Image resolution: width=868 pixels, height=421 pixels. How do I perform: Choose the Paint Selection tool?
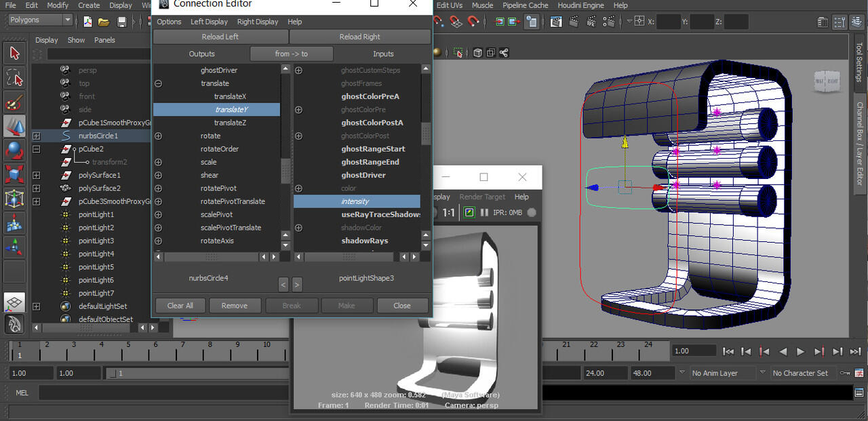pyautogui.click(x=15, y=102)
